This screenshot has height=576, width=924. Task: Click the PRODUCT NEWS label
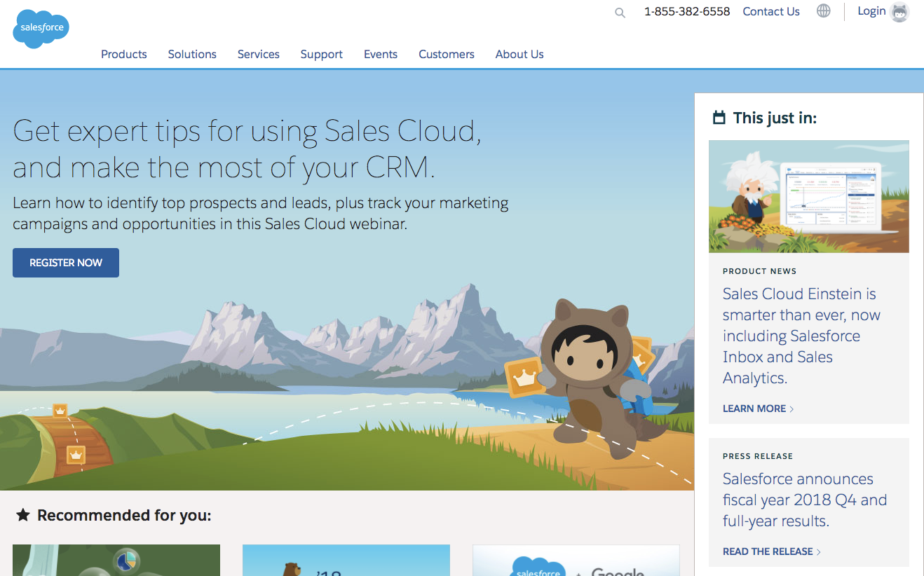760,271
